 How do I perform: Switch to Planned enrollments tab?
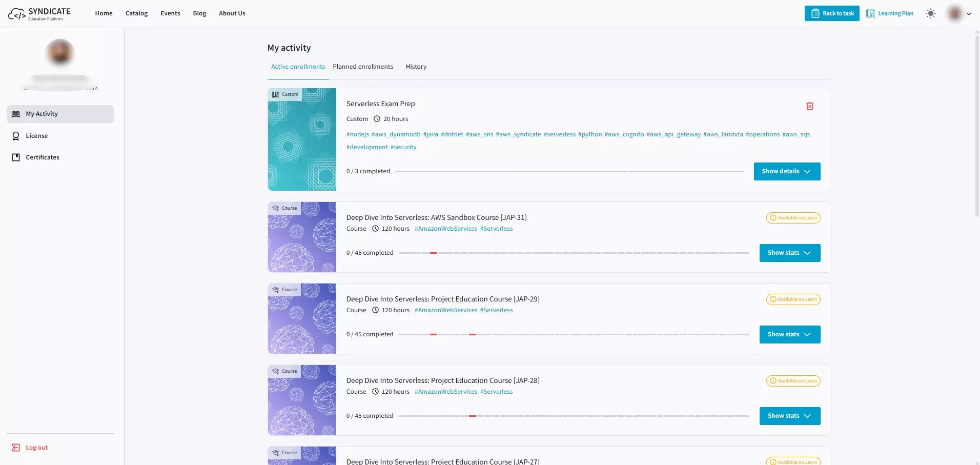pyautogui.click(x=363, y=67)
